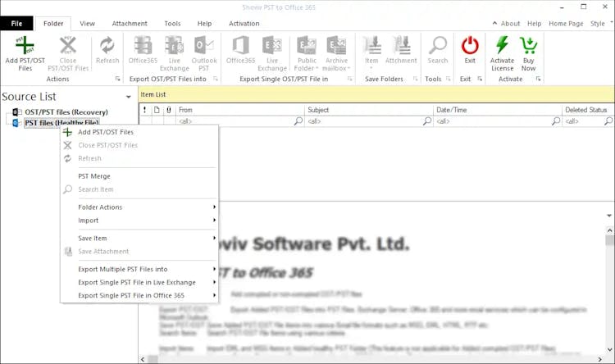Expand Tools group launcher
The image size is (615, 364).
pyautogui.click(x=449, y=79)
